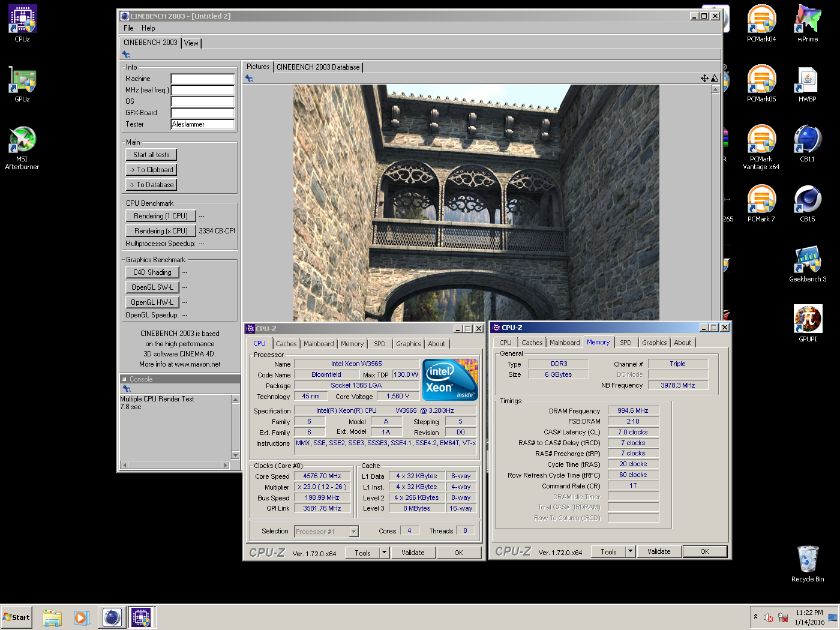Open the Start menu
The height and width of the screenshot is (630, 840).
17,617
